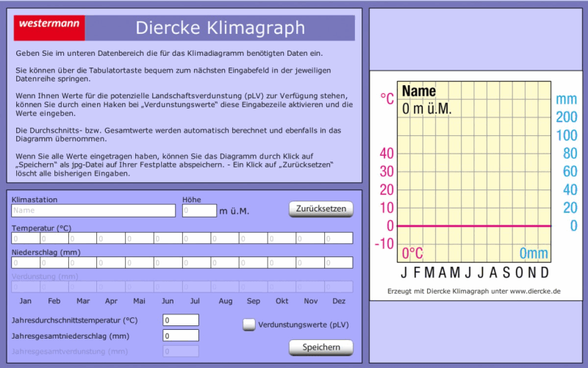Click the Diercke Klimagraph title
Viewport: 588px width, 368px height.
click(220, 28)
